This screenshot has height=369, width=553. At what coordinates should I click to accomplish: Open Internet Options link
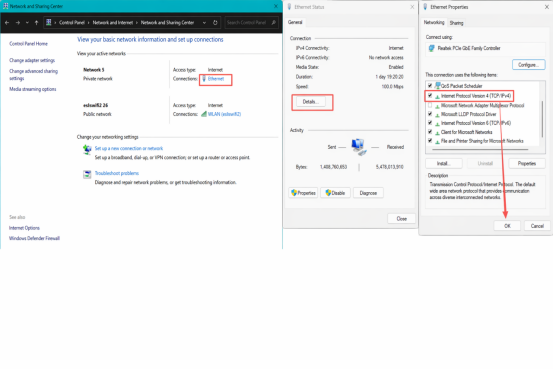tap(24, 228)
